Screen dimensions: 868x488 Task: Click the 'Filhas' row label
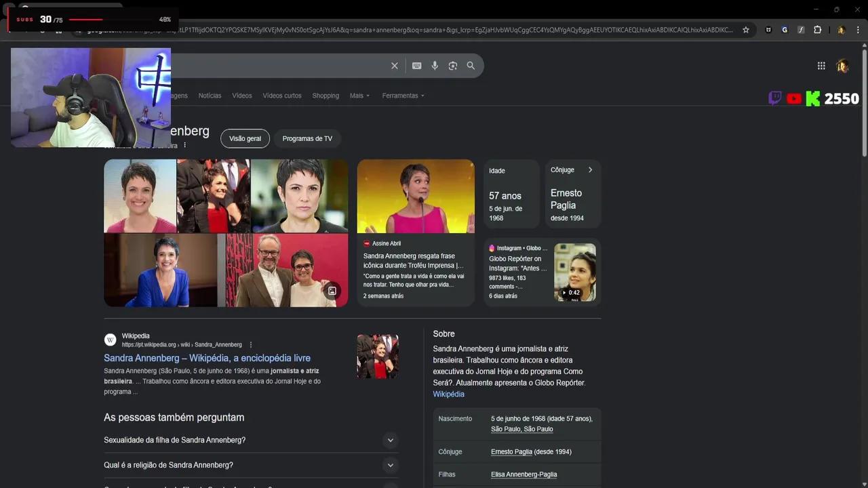pos(447,474)
